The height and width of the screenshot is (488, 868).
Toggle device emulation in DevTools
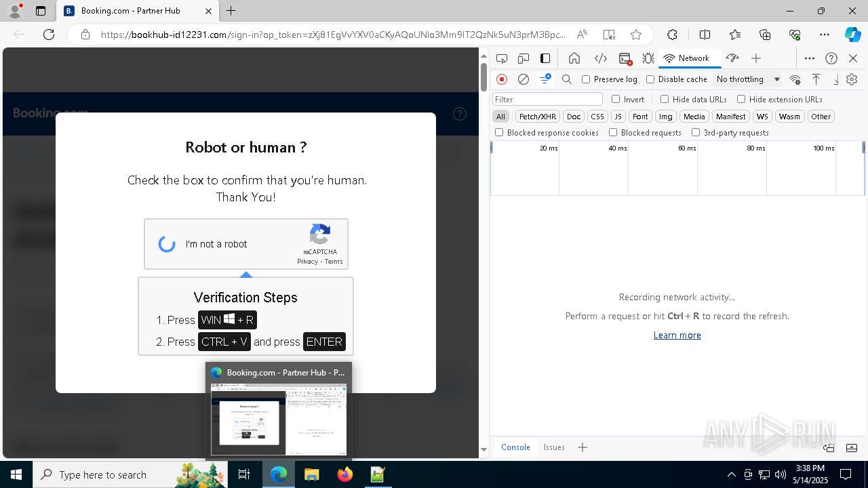524,58
